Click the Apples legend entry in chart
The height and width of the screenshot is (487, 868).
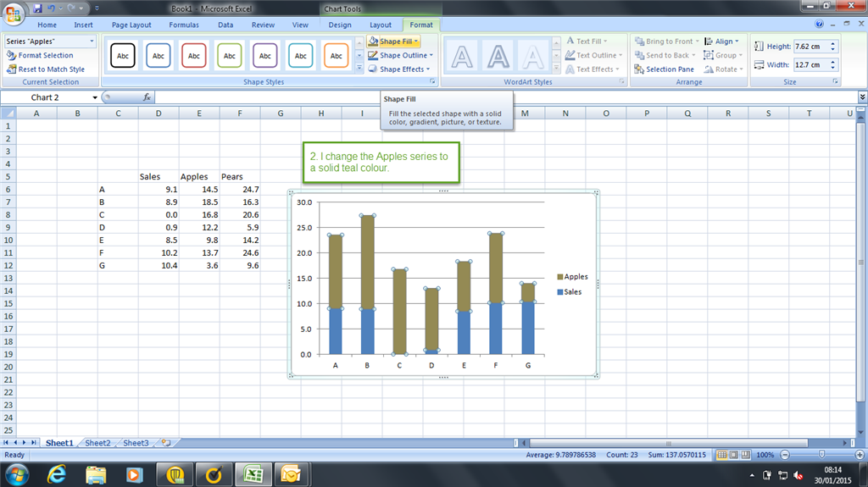[x=572, y=277]
